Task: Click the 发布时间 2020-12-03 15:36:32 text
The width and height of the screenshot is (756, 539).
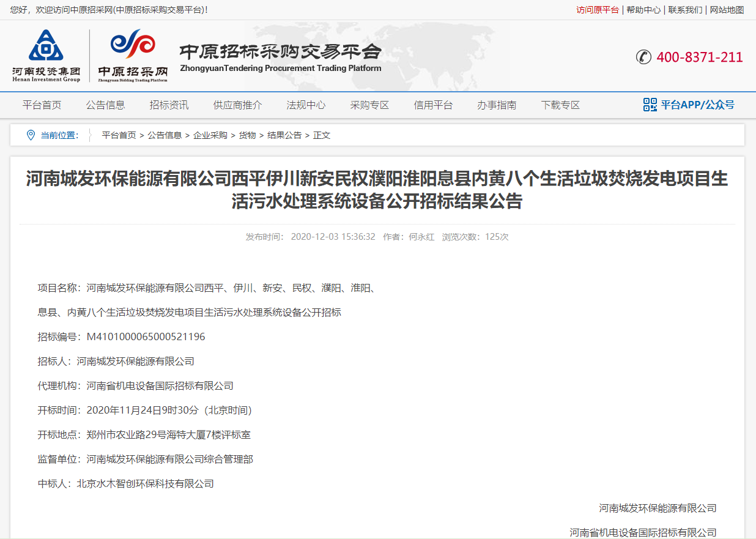Action: tap(311, 237)
